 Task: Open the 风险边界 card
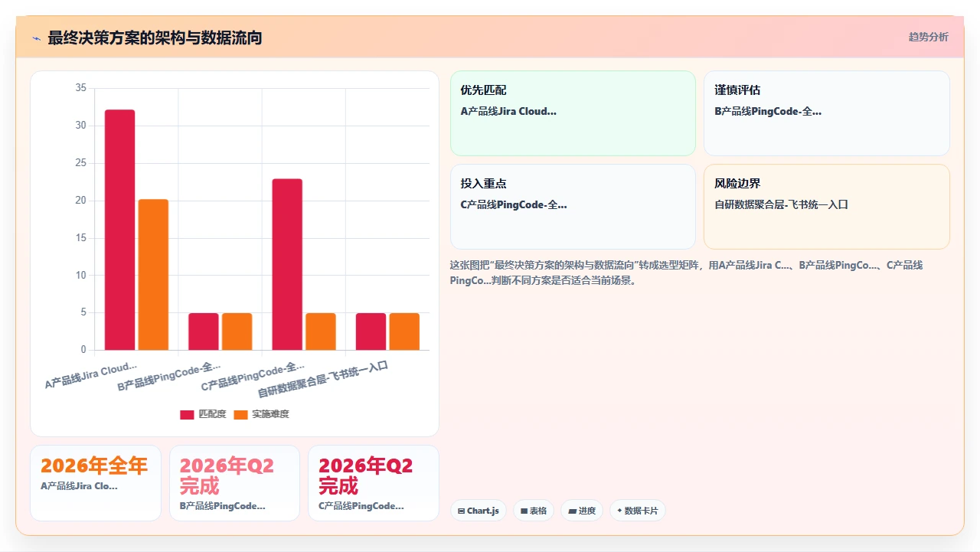tap(827, 207)
